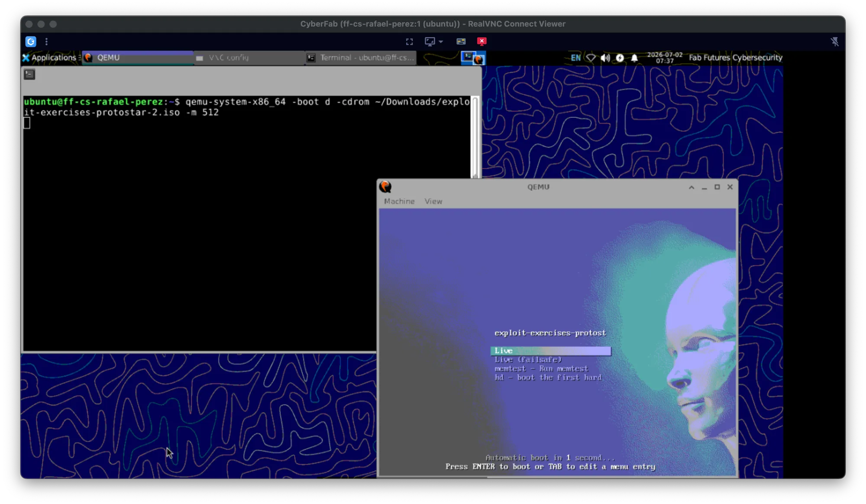The image size is (866, 504).
Task: Click the workspace switcher thumbnail in panel
Action: tap(473, 58)
